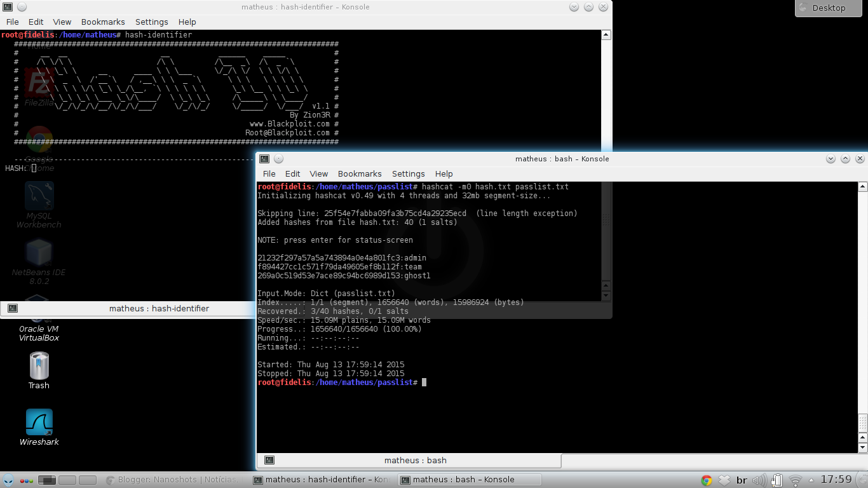Open the Wi-Fi network tray icon

[794, 480]
